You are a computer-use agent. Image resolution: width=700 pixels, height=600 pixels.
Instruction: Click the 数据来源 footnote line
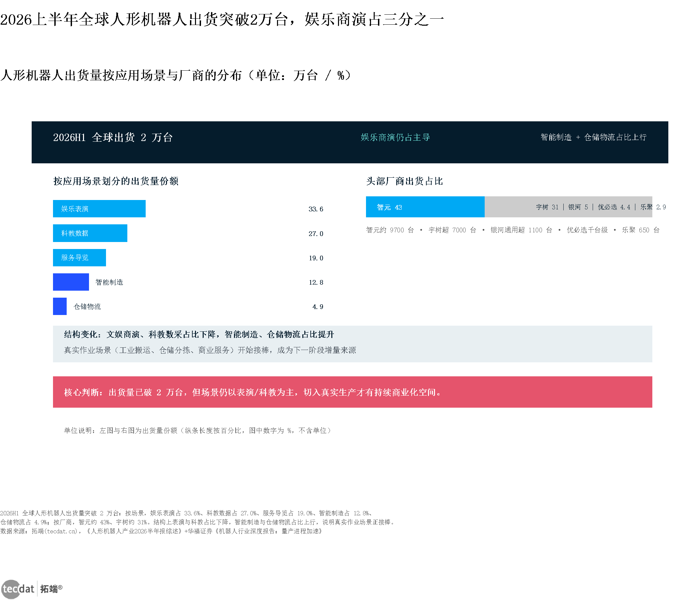coord(162,531)
